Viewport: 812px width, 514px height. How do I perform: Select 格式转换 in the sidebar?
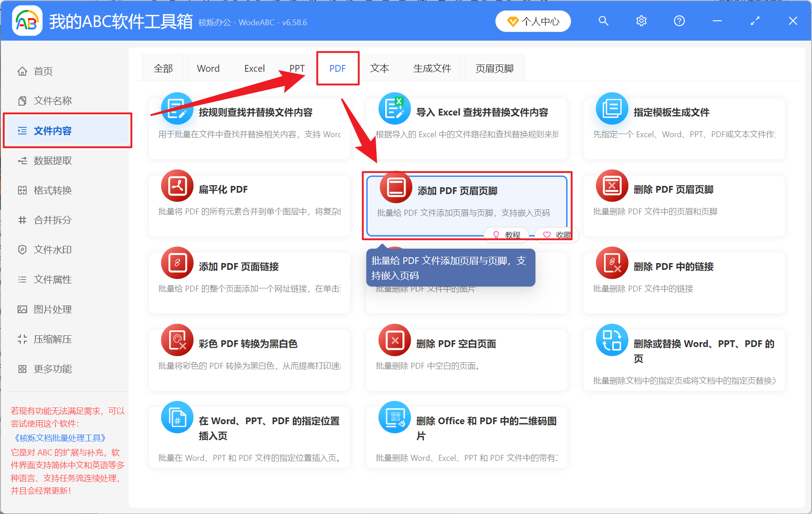[x=51, y=190]
